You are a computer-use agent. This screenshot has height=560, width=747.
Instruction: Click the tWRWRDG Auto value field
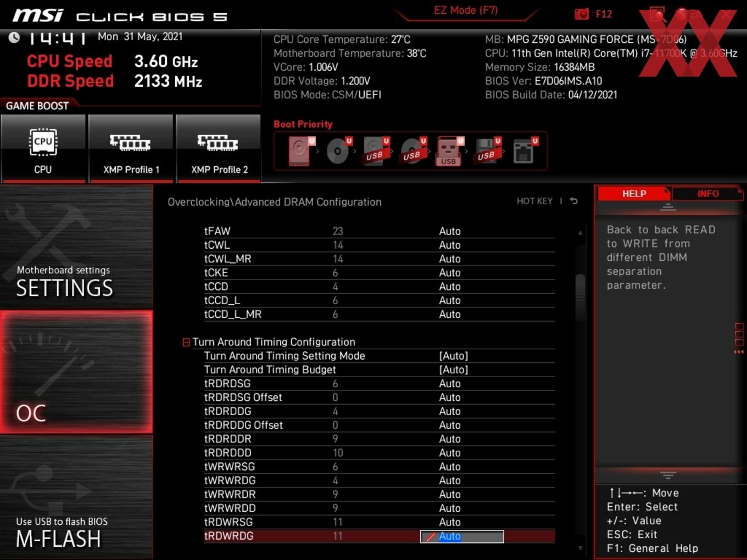coord(450,480)
